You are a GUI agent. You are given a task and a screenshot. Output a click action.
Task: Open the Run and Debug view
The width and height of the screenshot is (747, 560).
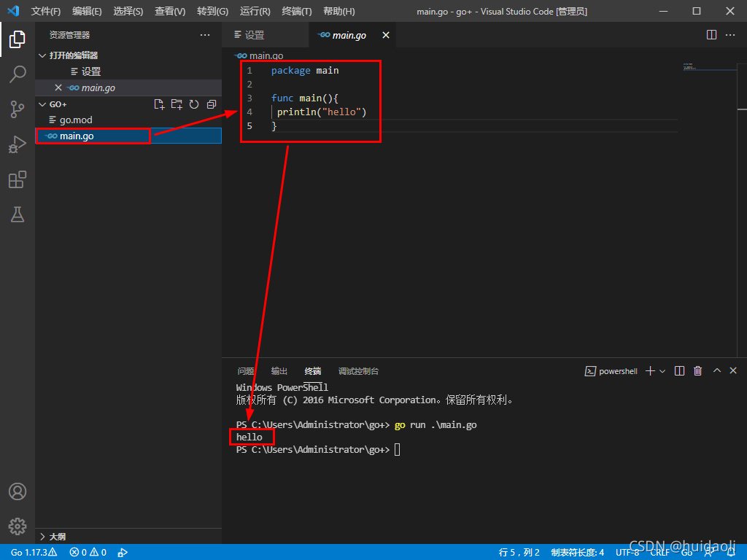point(18,144)
